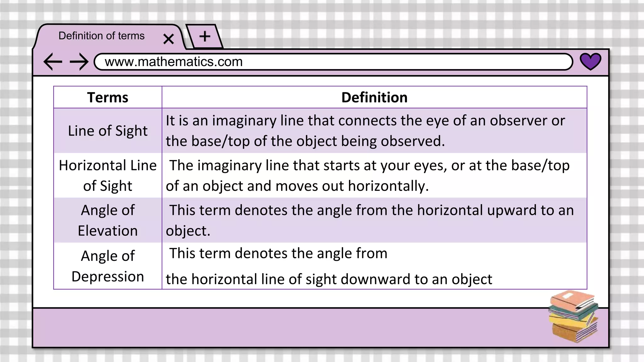
Task: Click the forward arrow icon
Action: (x=79, y=62)
